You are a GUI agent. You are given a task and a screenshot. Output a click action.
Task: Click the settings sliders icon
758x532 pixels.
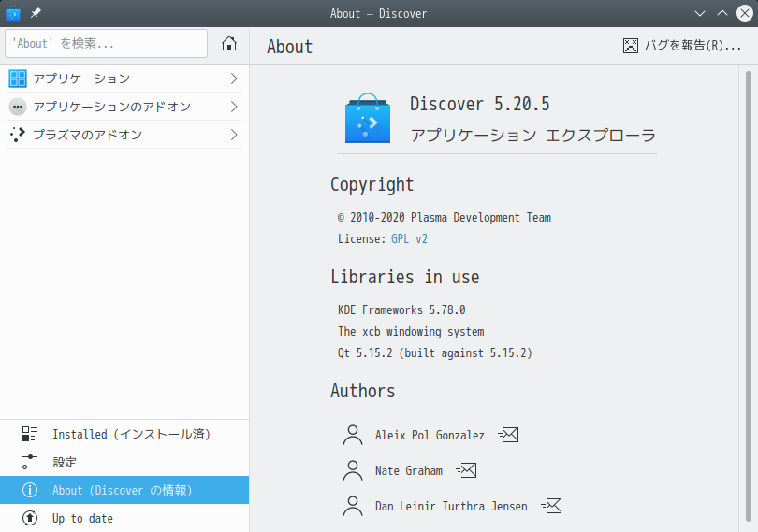point(30,462)
